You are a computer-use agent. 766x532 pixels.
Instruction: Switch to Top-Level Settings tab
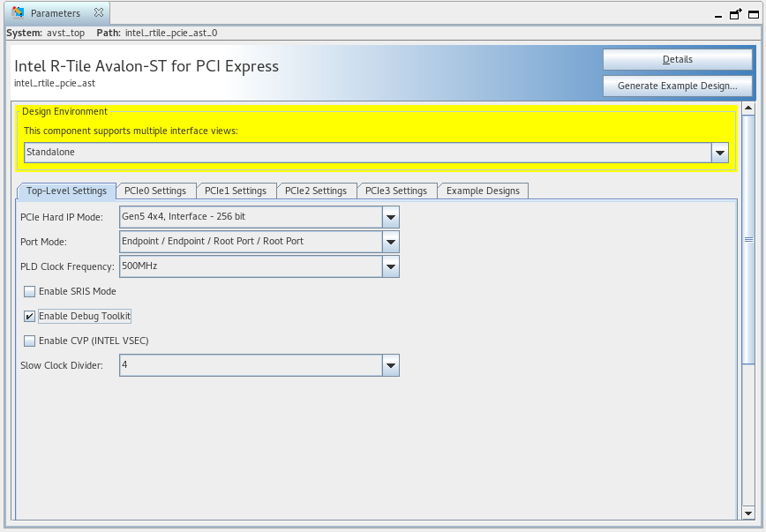click(66, 191)
